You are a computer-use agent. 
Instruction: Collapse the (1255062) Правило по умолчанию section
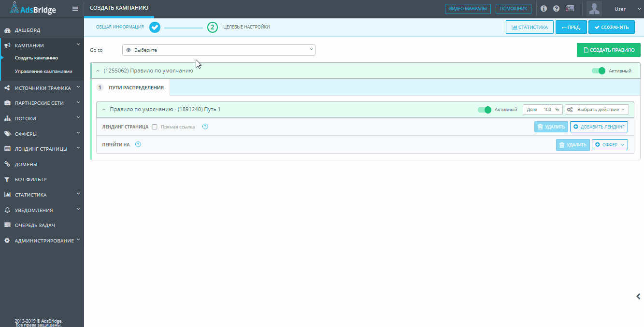tap(98, 71)
